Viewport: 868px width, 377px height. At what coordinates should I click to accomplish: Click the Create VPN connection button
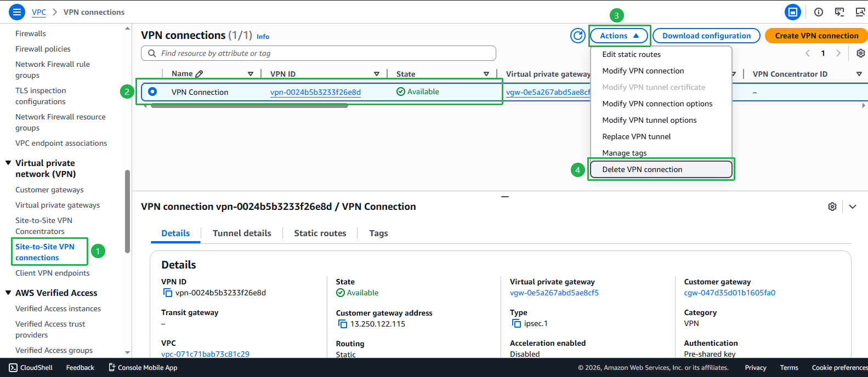click(816, 36)
